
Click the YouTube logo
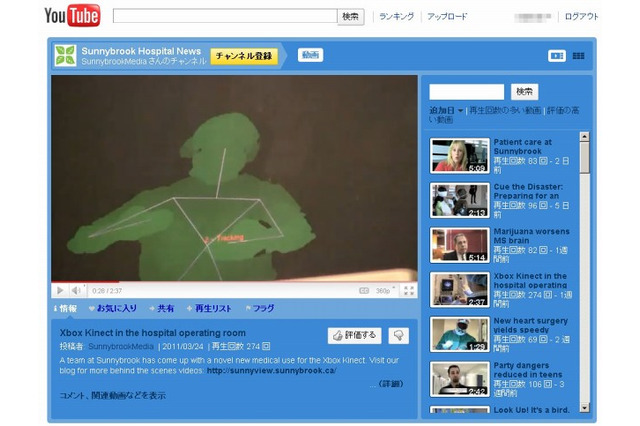click(x=72, y=16)
